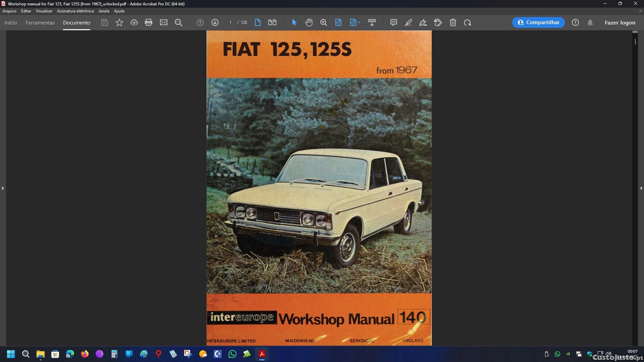This screenshot has width=644, height=362.
Task: Delete page with trash icon
Action: click(x=453, y=22)
